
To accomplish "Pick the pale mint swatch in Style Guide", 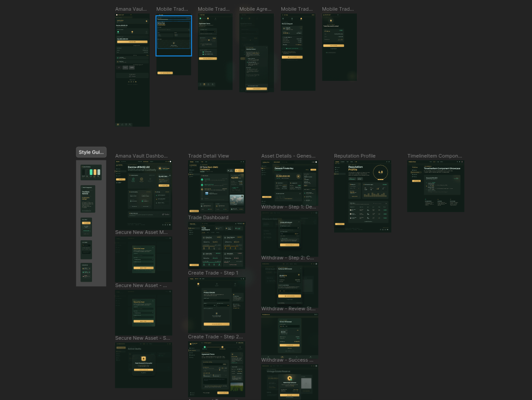I will (x=99, y=172).
